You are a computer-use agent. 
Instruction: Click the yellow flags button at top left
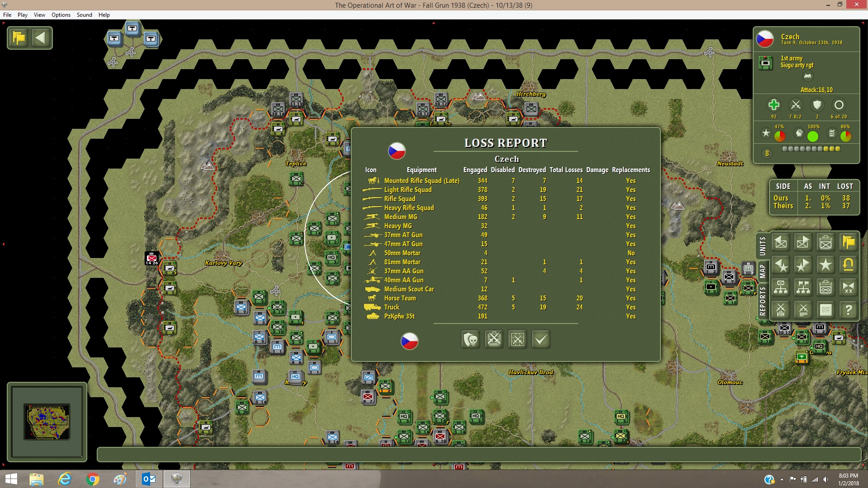point(19,38)
